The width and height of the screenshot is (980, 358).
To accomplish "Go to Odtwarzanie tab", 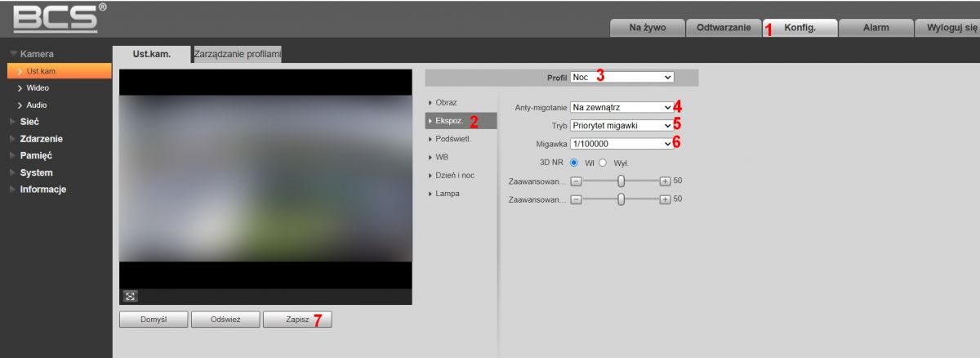I will click(724, 28).
